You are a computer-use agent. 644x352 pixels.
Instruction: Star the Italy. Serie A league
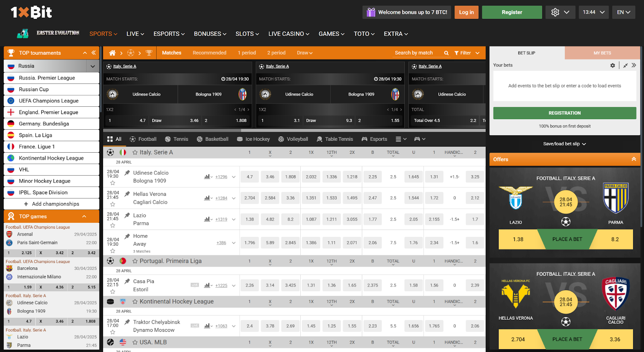[x=135, y=153]
